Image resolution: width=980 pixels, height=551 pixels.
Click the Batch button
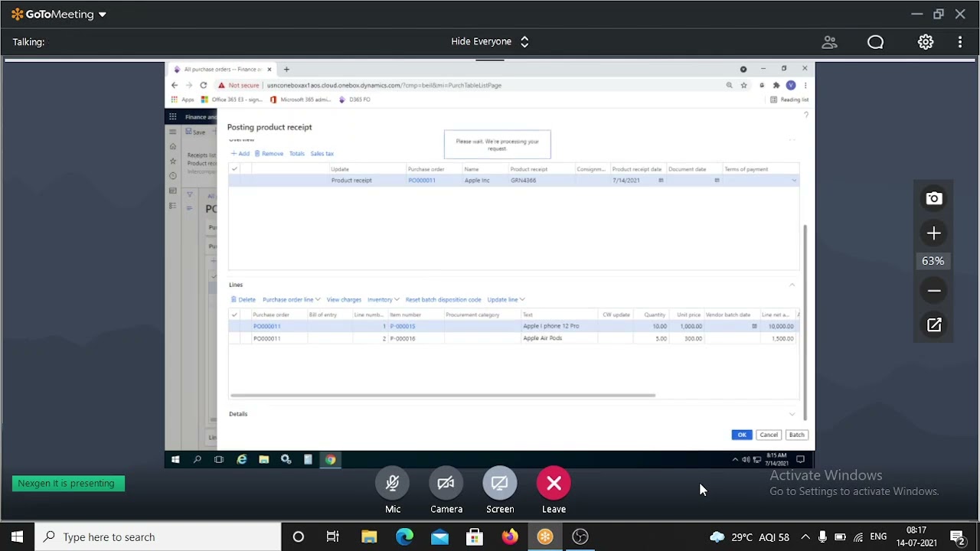point(796,435)
